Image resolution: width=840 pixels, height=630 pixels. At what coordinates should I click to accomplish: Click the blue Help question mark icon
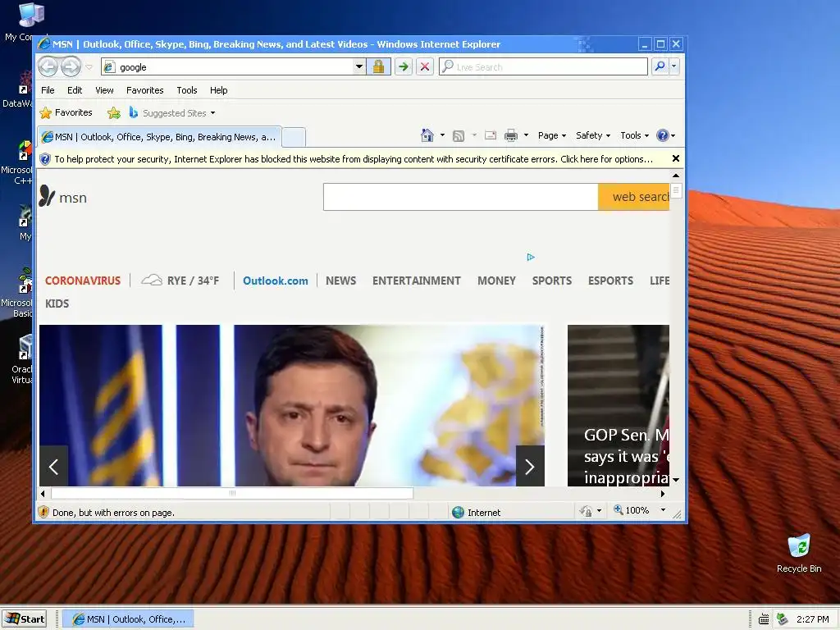663,135
